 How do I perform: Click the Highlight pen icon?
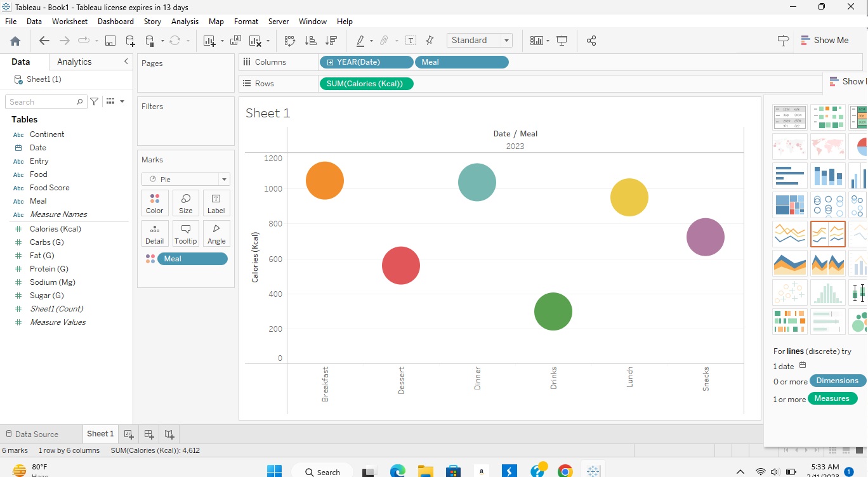coord(360,41)
